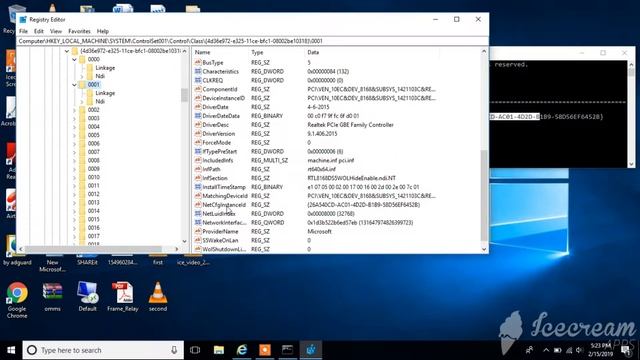Screen dimensions: 640x360
Task: Select the Linkage subkey under 0000
Action: [105, 68]
